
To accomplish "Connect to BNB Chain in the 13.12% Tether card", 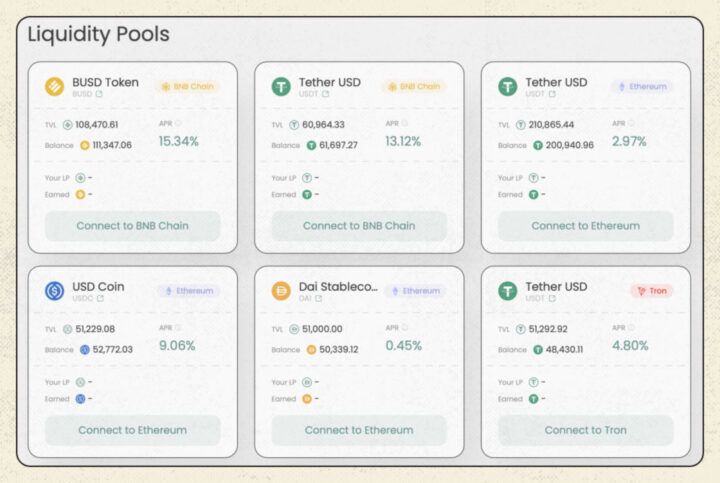I will (359, 226).
